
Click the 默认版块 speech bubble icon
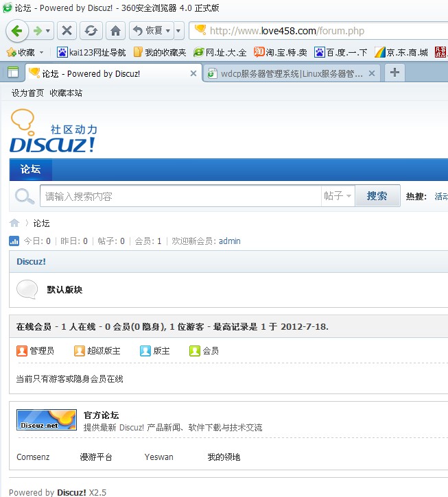[27, 289]
